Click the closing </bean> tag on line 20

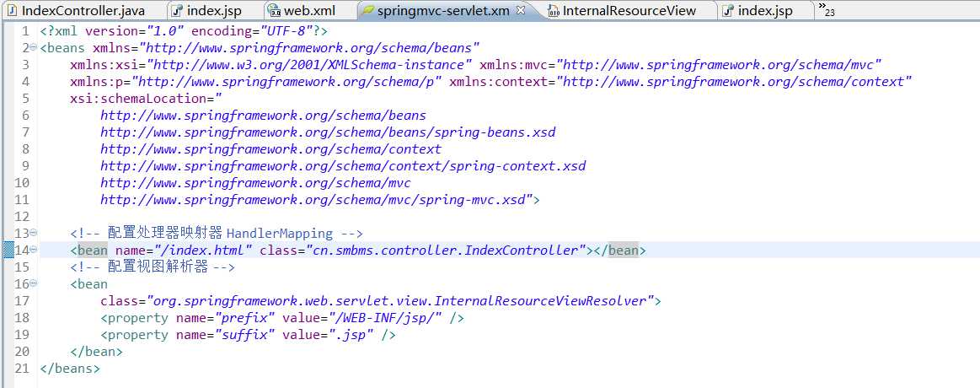[x=96, y=352]
